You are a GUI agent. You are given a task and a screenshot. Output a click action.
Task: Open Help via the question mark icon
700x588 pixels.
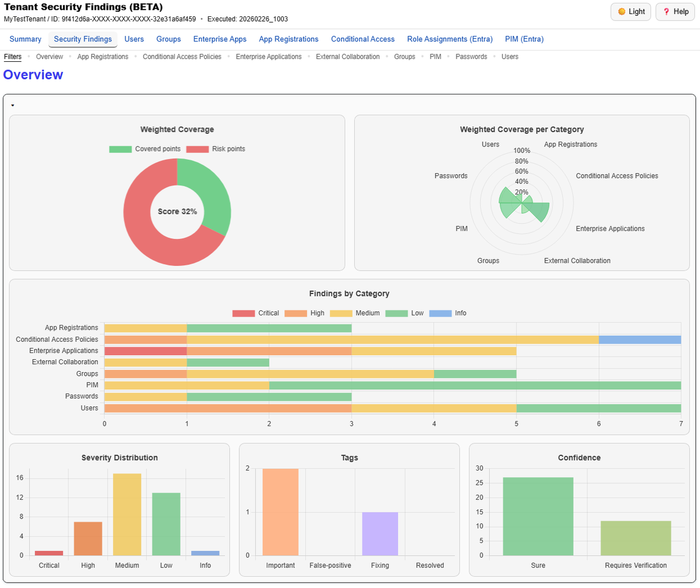668,12
